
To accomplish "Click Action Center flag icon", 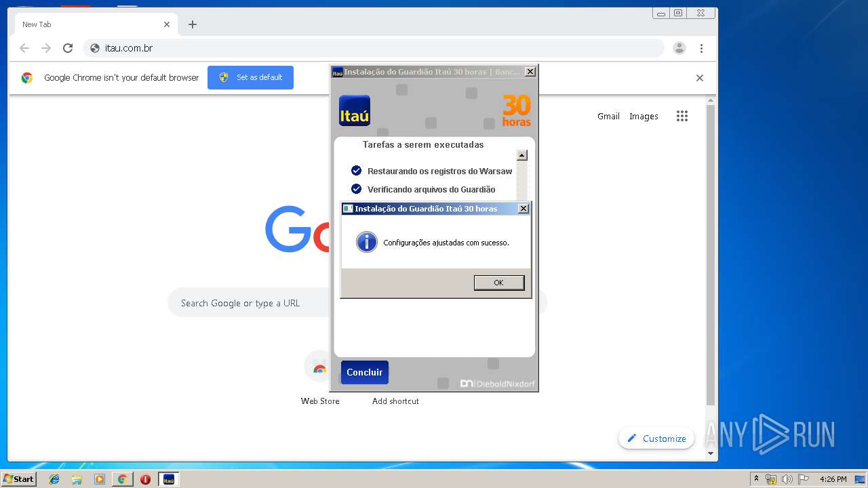I will point(804,479).
